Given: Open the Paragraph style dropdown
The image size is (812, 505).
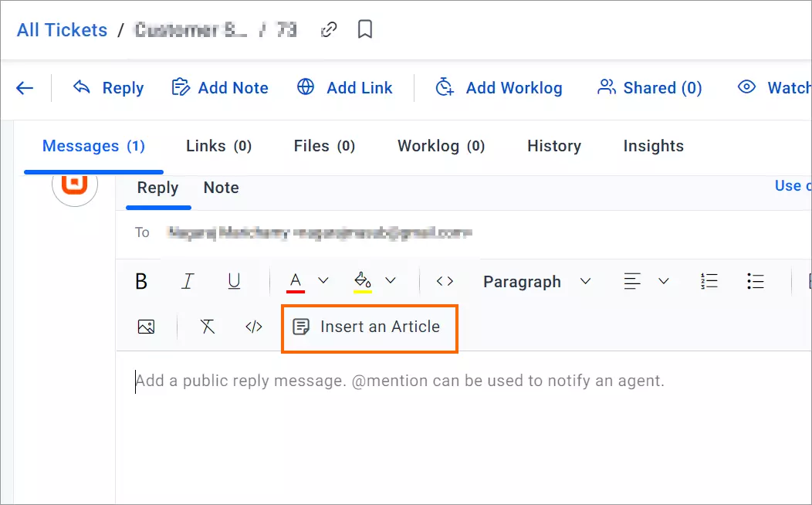Looking at the screenshot, I should coord(536,281).
